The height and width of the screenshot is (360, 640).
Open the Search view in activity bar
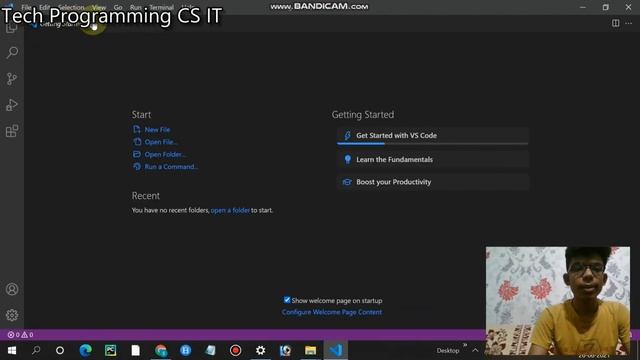[12, 53]
